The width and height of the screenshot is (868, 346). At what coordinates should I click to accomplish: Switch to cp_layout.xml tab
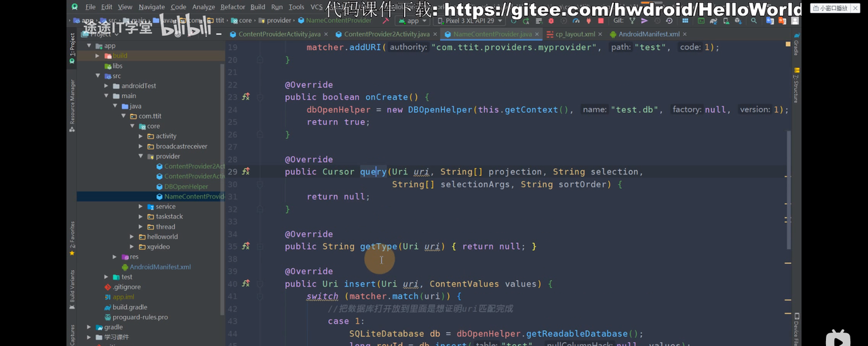575,34
